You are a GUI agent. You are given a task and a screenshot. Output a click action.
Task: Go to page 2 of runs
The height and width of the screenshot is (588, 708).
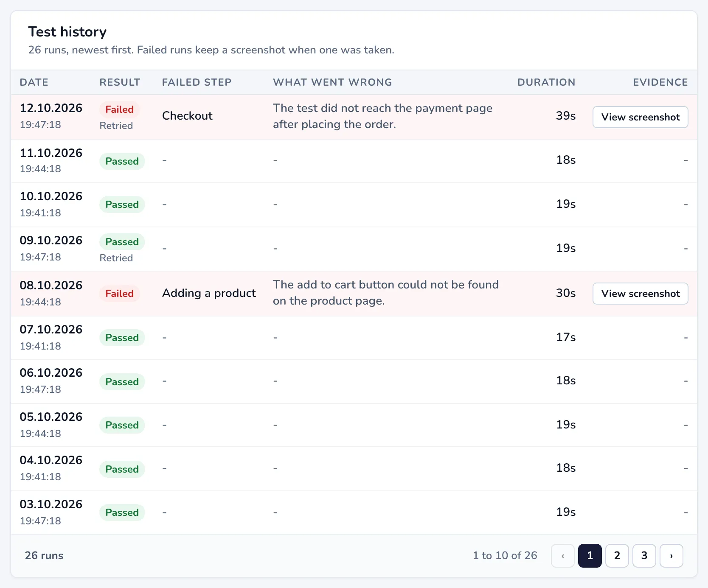[617, 555]
